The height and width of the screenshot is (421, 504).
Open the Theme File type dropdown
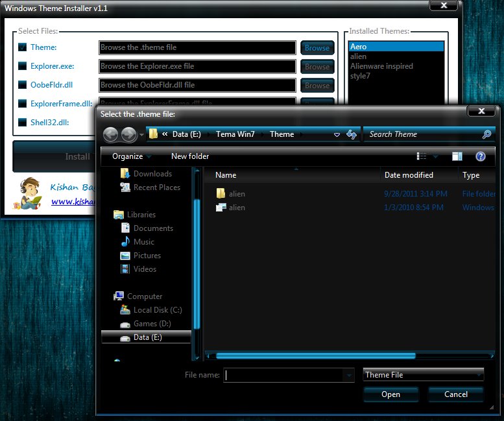(x=423, y=375)
